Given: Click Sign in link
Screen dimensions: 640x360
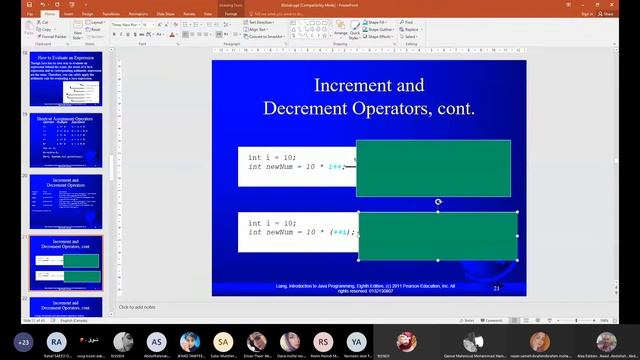Looking at the screenshot, I should point(587,14).
